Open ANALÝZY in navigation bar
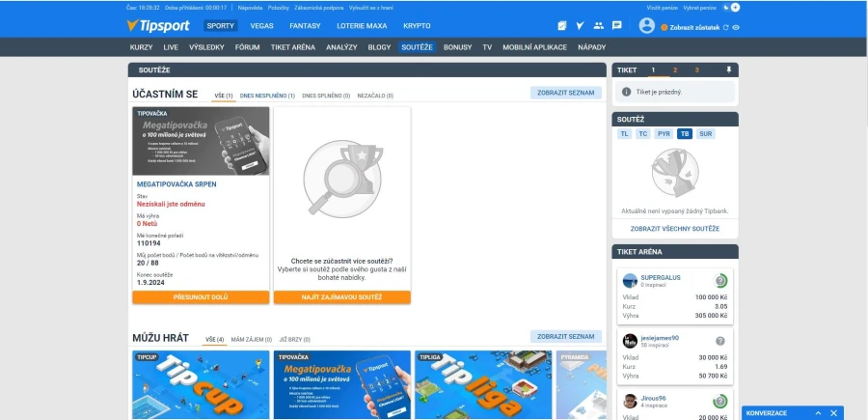This screenshot has height=420, width=868. tap(341, 47)
